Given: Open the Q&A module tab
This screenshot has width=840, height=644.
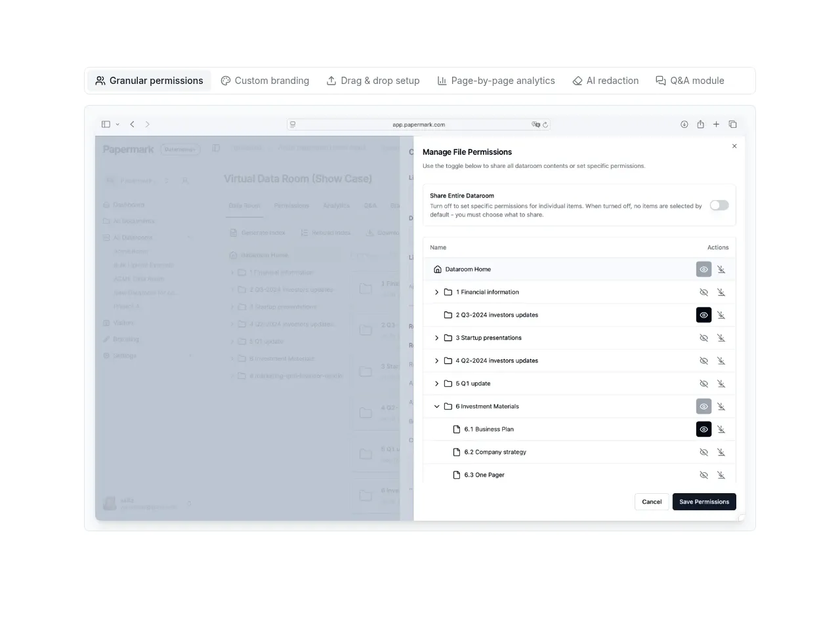Looking at the screenshot, I should pos(690,81).
